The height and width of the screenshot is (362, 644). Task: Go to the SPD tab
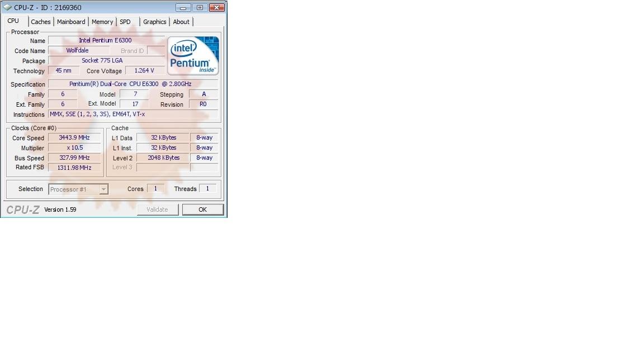[125, 22]
